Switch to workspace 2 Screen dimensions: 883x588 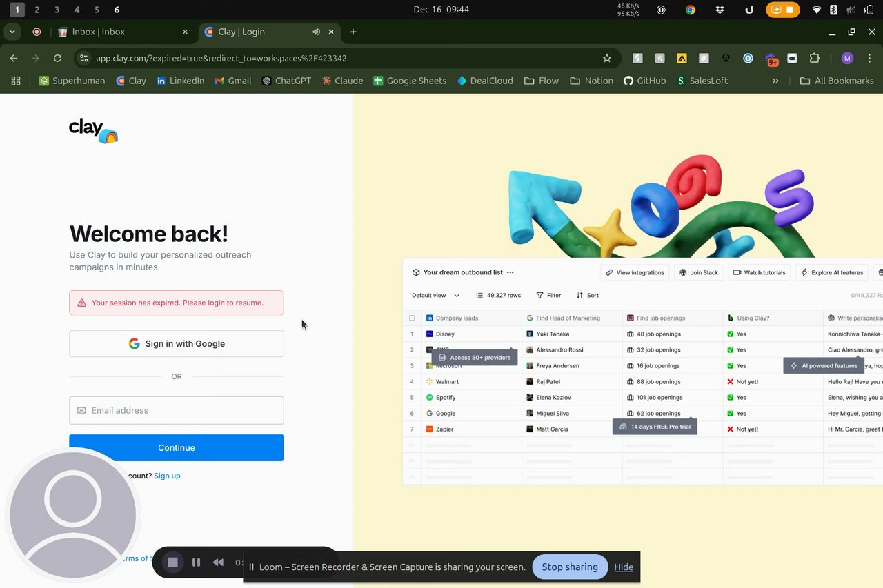(37, 10)
